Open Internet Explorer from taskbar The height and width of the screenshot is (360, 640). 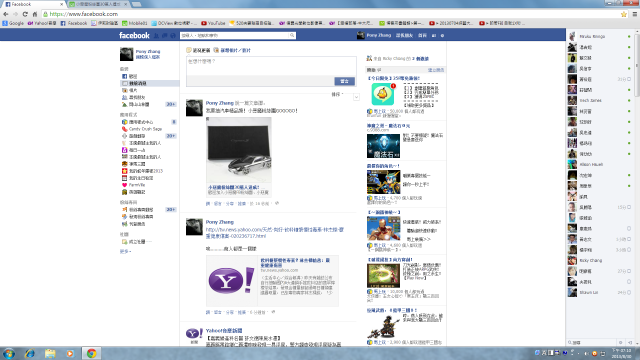(30, 353)
